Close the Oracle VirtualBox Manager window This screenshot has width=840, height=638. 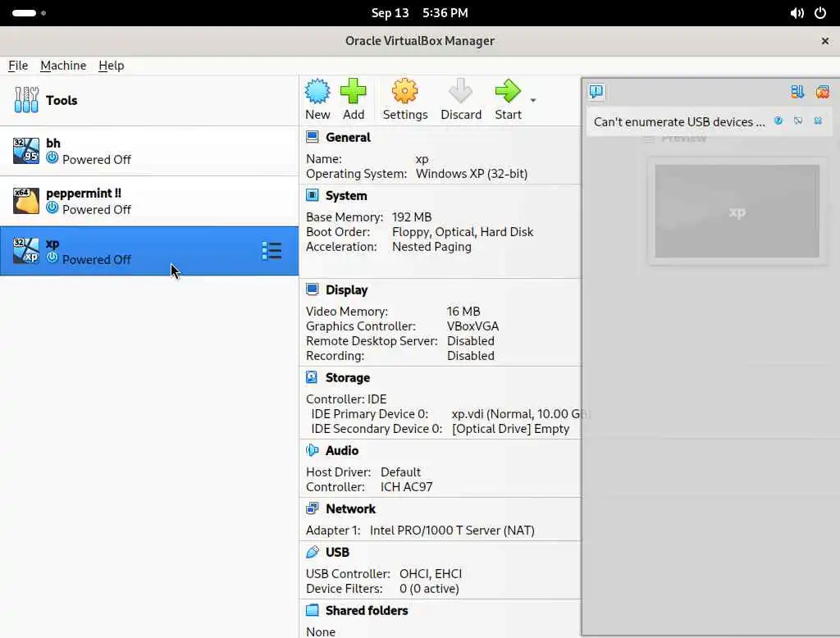tap(825, 41)
